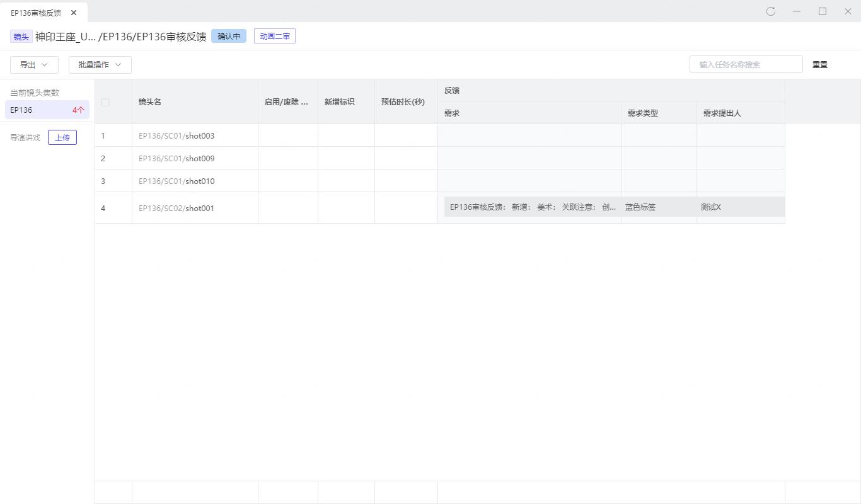Switch to the EP136审核反馈 tab
This screenshot has width=861, height=504.
[x=36, y=13]
